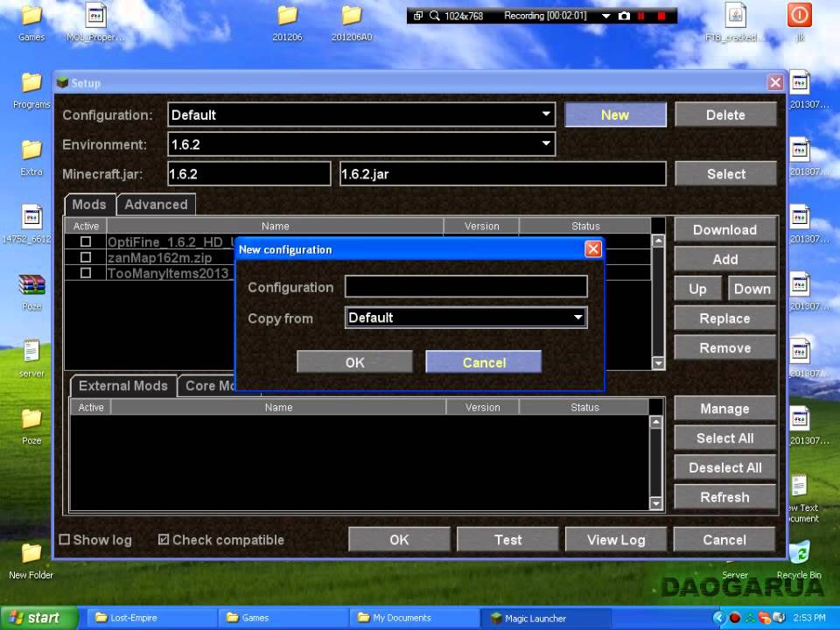Screen dimensions: 840x630
Task: Click the Deselect All button
Action: coord(724,467)
